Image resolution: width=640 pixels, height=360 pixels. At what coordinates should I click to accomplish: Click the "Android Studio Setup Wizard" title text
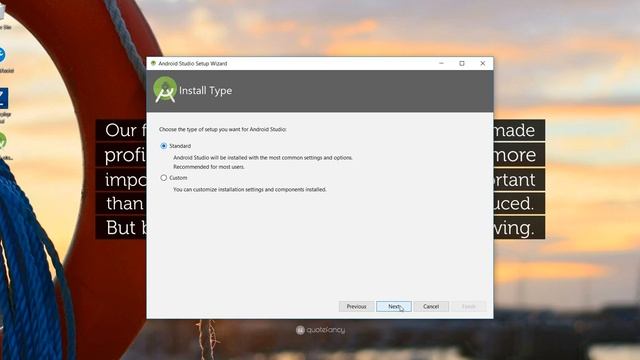click(193, 64)
